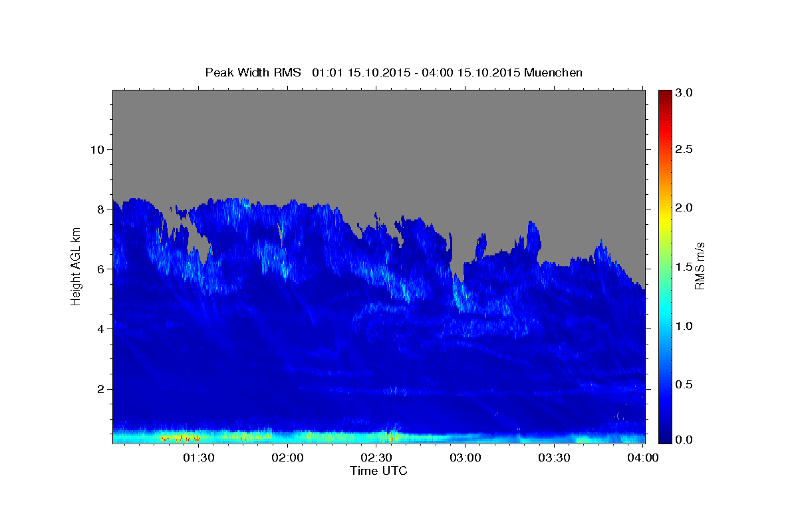Click the colorbar value 0.5
This screenshot has height=532, width=798.
(x=684, y=384)
